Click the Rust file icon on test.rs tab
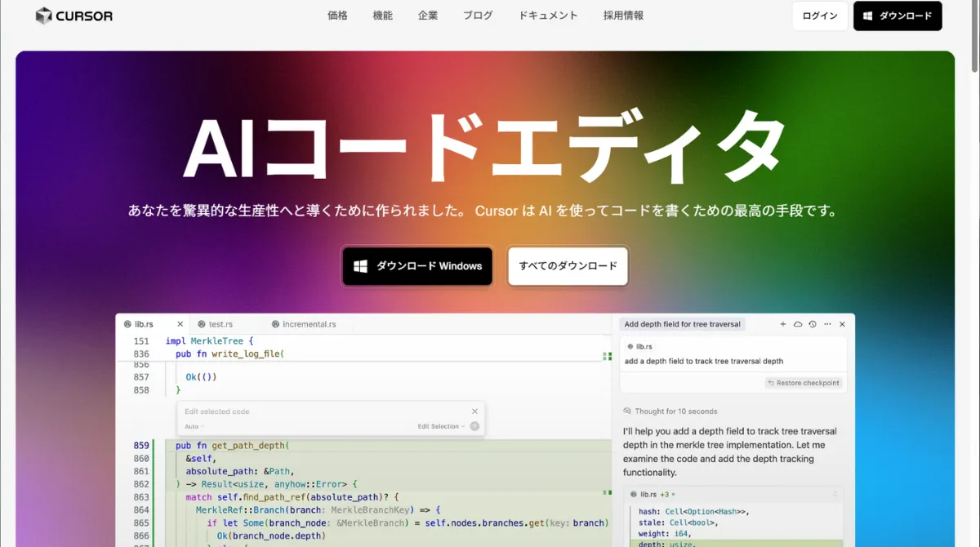 tap(201, 324)
